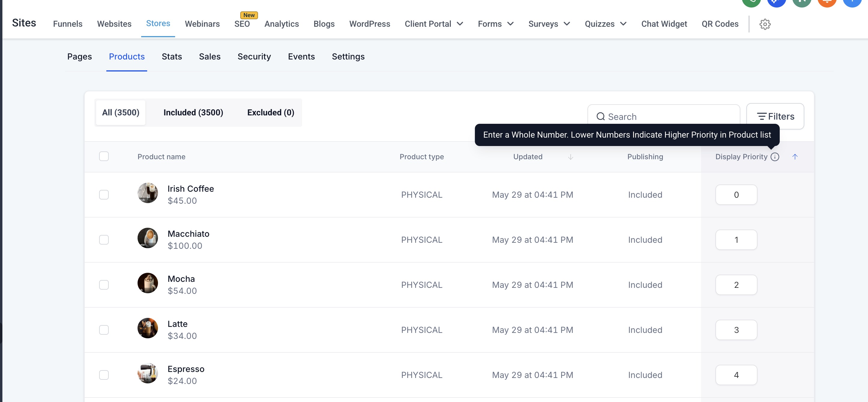Click the Macchiato product image
868x402 pixels.
pos(147,238)
